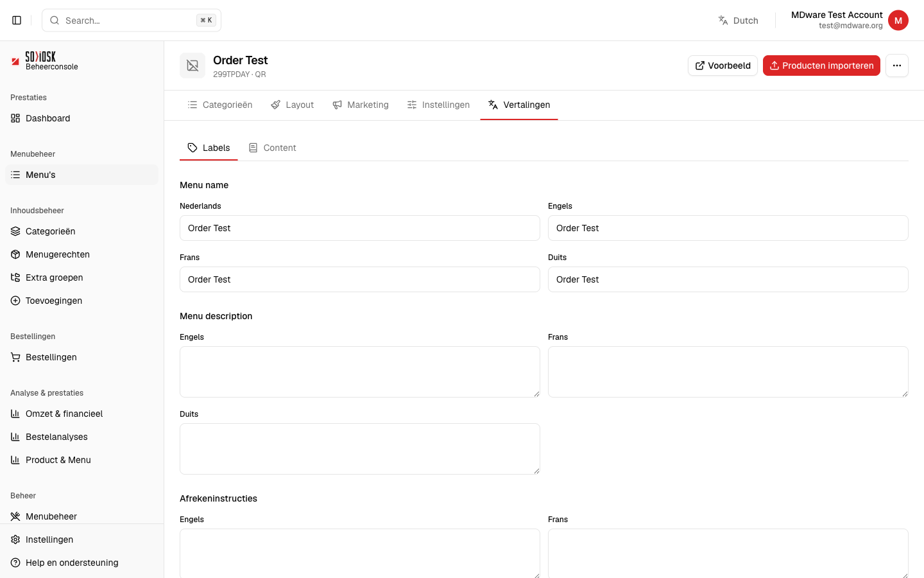
Task: Click the upload icon on Producten importeren
Action: tap(774, 66)
